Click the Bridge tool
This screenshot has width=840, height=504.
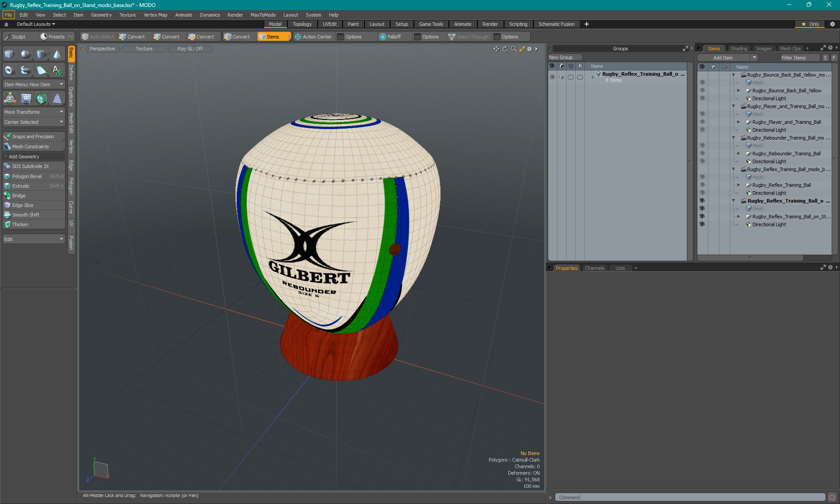coord(34,196)
